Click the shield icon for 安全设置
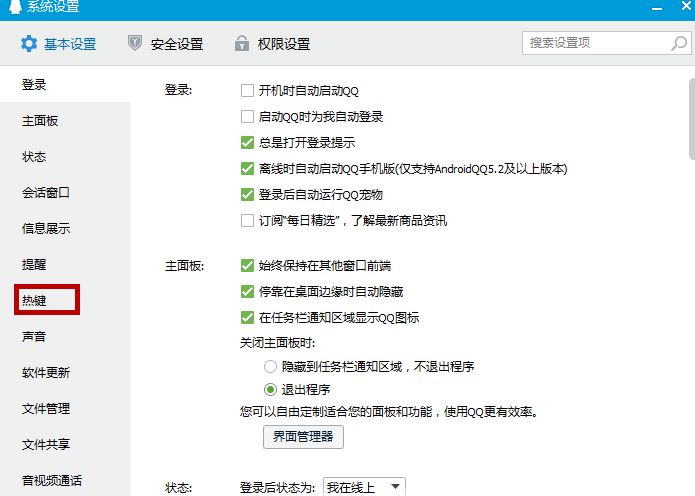 pyautogui.click(x=135, y=43)
